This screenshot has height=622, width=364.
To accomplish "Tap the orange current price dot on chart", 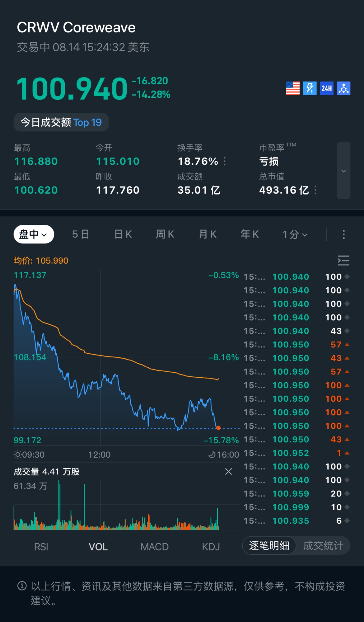I will pos(218,428).
